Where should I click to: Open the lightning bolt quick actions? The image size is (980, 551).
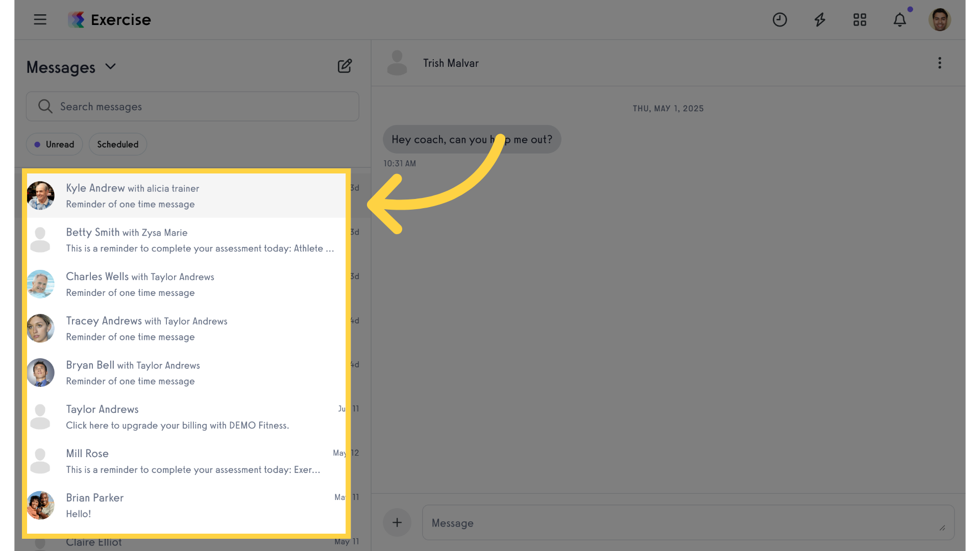(x=820, y=19)
